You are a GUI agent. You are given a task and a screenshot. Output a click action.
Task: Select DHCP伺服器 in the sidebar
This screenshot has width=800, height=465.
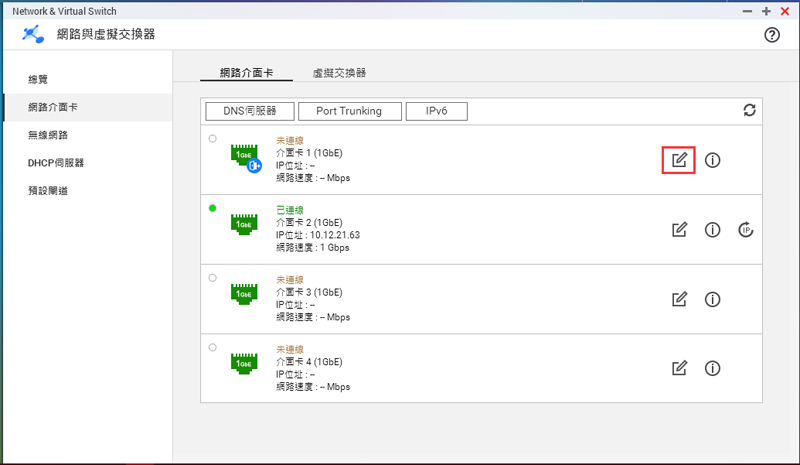click(x=56, y=163)
